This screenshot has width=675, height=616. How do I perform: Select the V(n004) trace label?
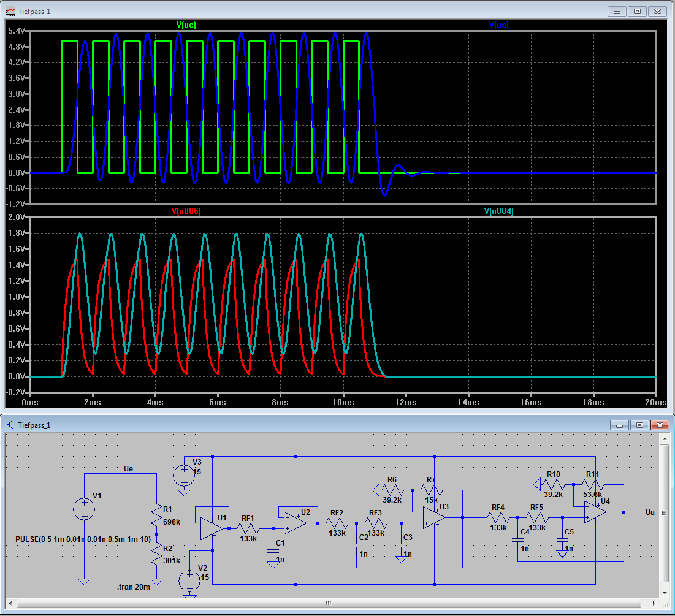click(499, 211)
